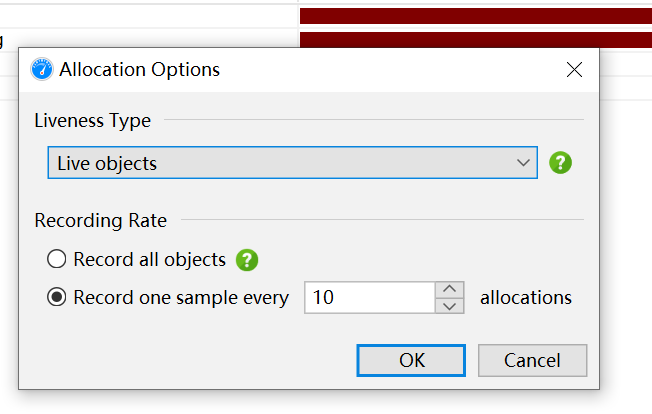Image resolution: width=652 pixels, height=414 pixels.
Task: Click the "Record all objects" label text
Action: [150, 260]
